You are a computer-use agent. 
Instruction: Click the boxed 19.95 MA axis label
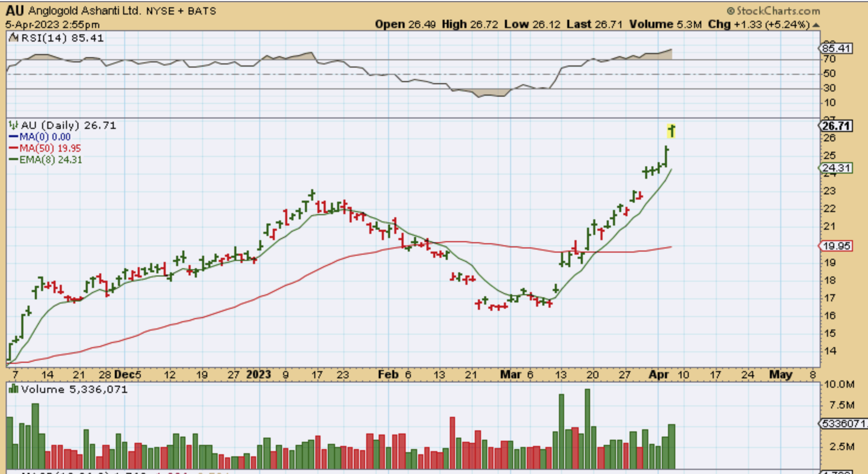[836, 246]
